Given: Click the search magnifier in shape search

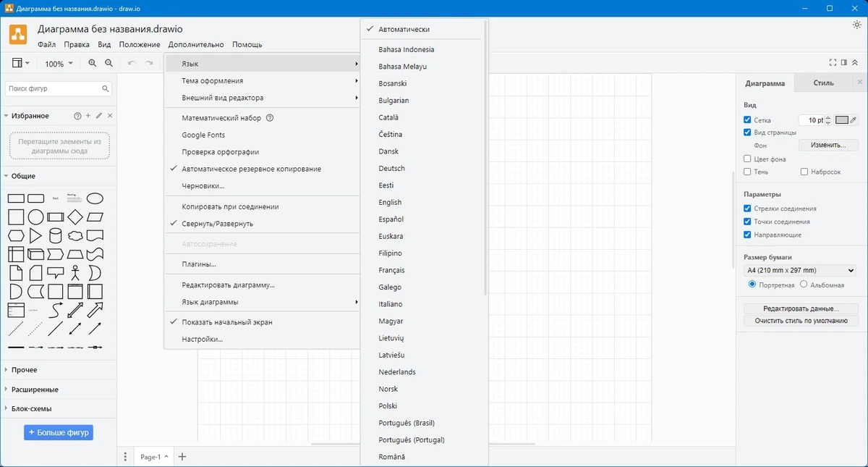Looking at the screenshot, I should 106,88.
